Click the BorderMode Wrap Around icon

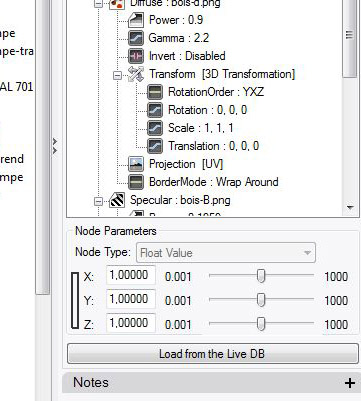tap(136, 182)
